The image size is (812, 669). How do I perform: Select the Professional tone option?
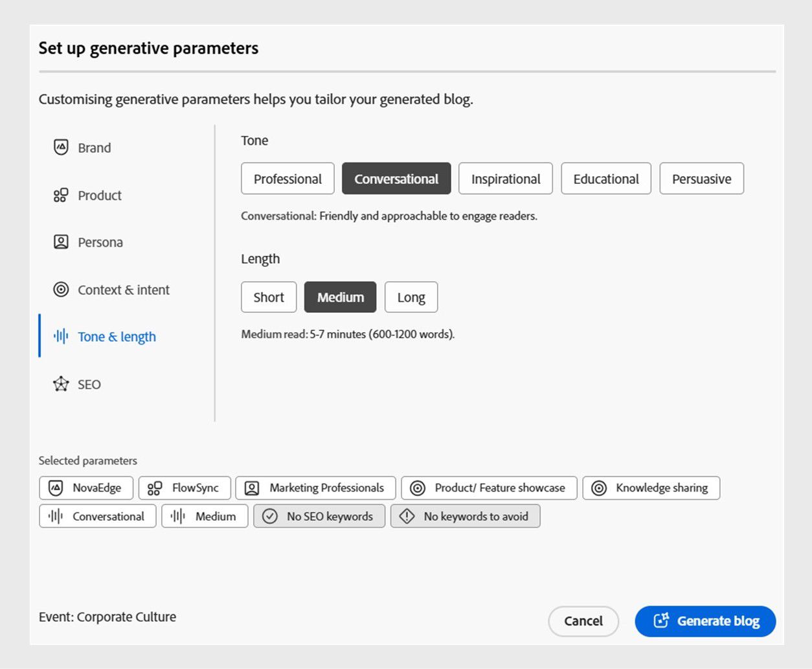288,179
